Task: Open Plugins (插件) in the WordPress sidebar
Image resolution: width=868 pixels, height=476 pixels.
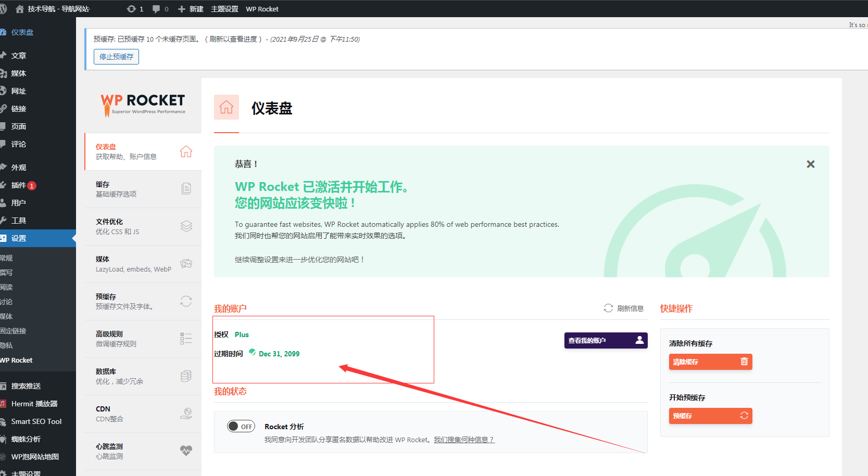Action: (19, 185)
